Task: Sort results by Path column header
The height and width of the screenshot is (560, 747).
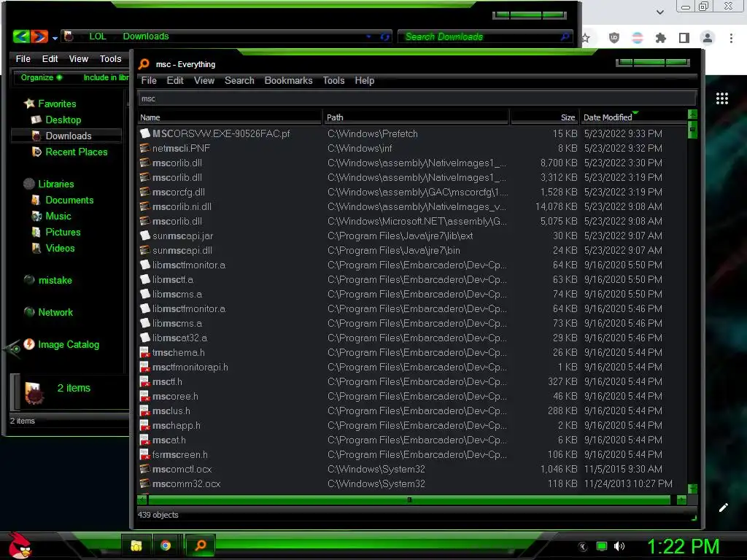Action: (417, 117)
